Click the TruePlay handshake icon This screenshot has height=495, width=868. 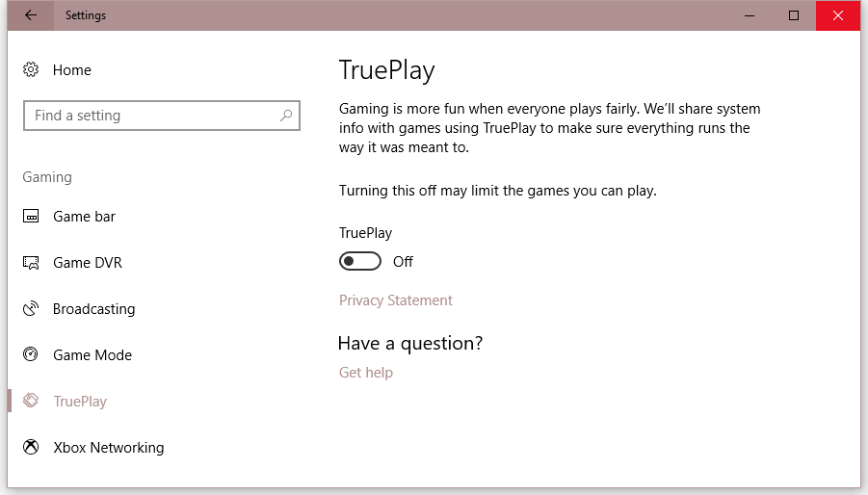click(31, 401)
